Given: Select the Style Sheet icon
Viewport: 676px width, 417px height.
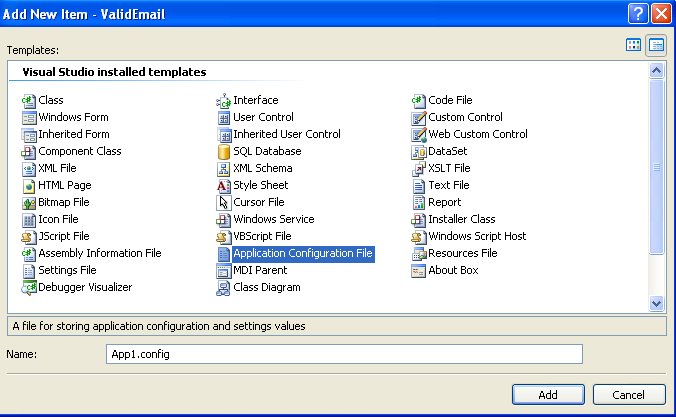Looking at the screenshot, I should (224, 185).
